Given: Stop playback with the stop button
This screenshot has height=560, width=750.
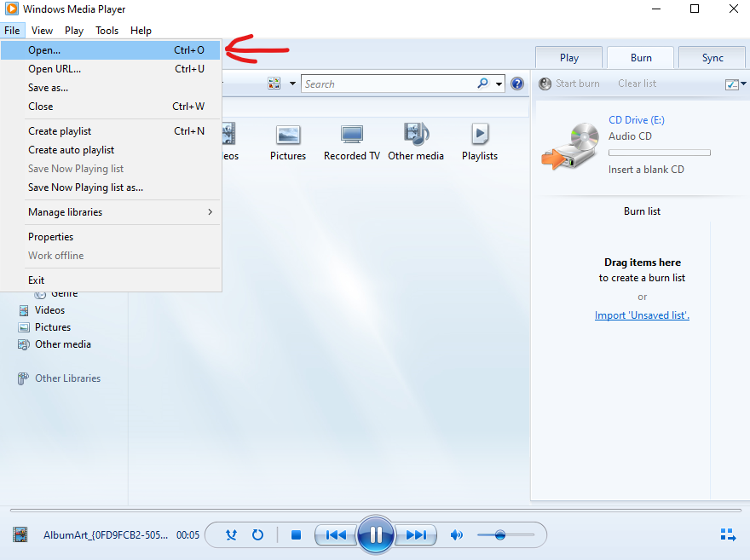Looking at the screenshot, I should [296, 534].
